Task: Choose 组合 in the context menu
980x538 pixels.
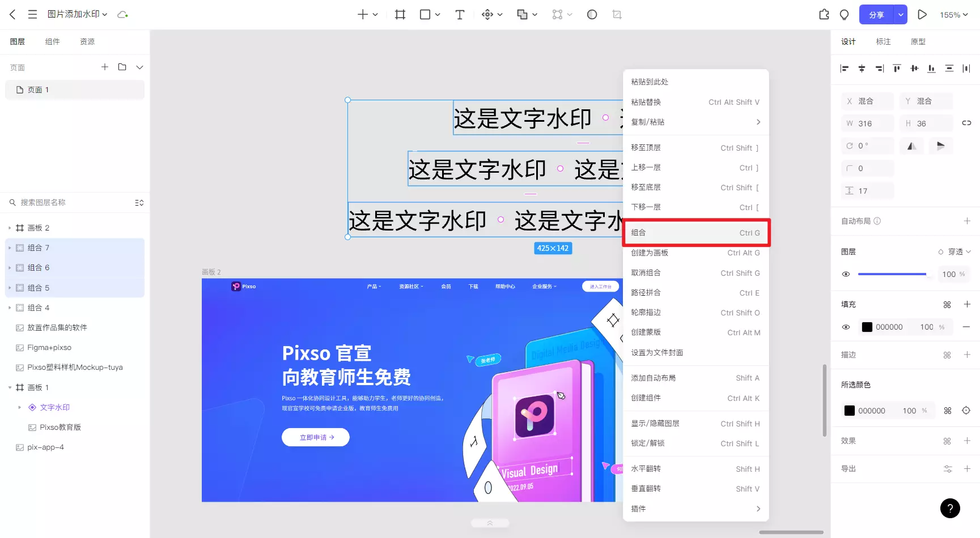Action: click(695, 233)
